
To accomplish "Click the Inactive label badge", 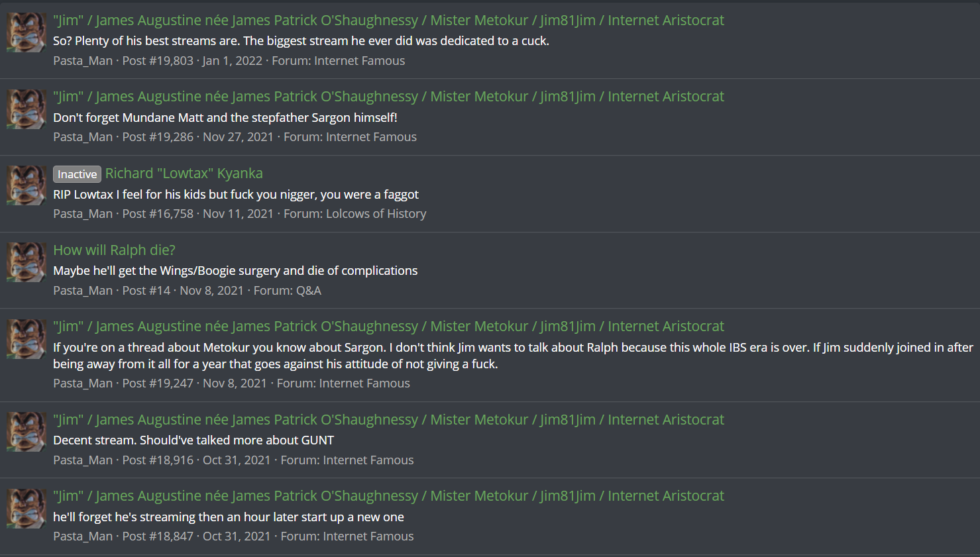I will 77,174.
